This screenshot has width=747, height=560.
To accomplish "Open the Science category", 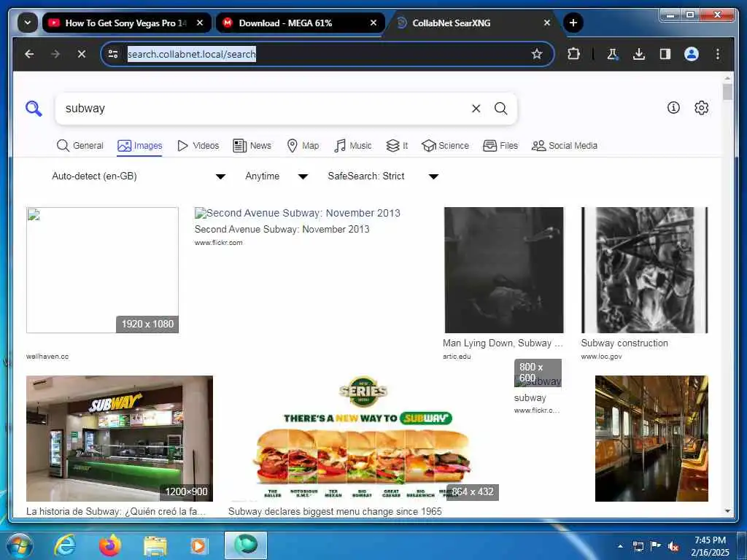I will click(445, 146).
